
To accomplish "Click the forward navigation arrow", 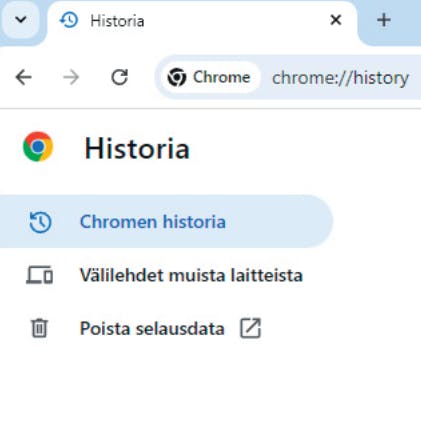I will 71,77.
